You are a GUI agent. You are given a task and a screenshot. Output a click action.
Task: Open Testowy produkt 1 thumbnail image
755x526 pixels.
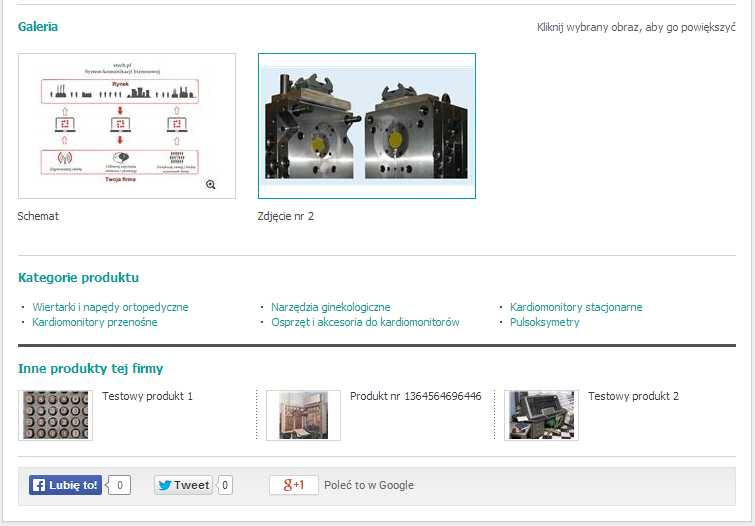[x=55, y=415]
